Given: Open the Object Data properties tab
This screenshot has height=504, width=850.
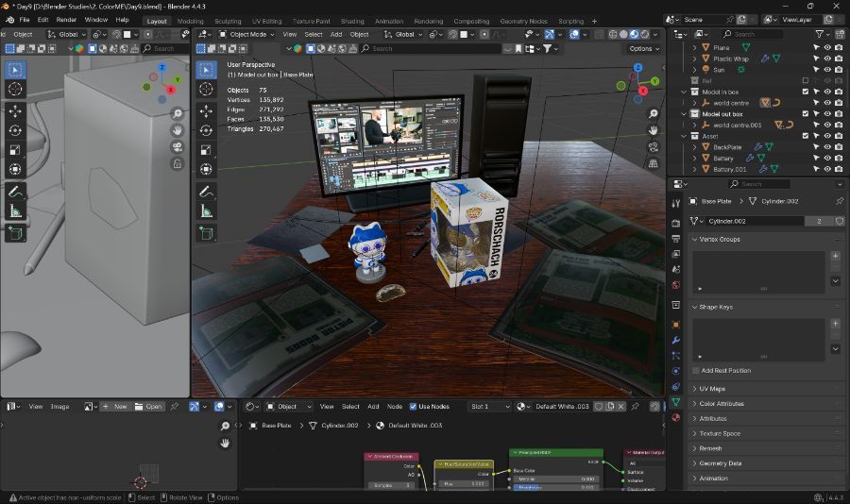Looking at the screenshot, I should [675, 402].
